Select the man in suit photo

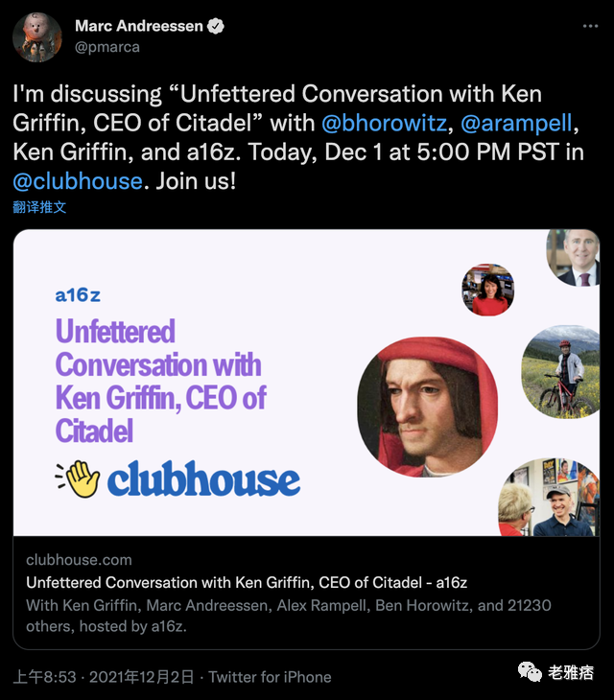(578, 257)
